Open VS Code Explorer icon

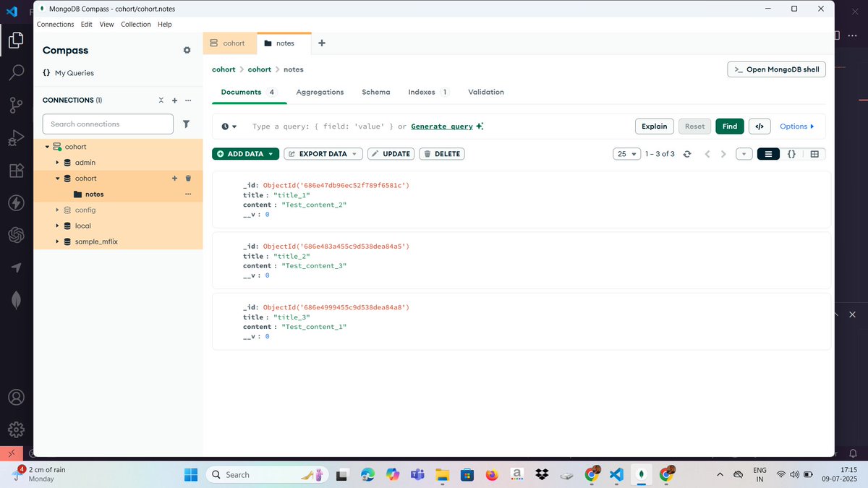(x=16, y=40)
